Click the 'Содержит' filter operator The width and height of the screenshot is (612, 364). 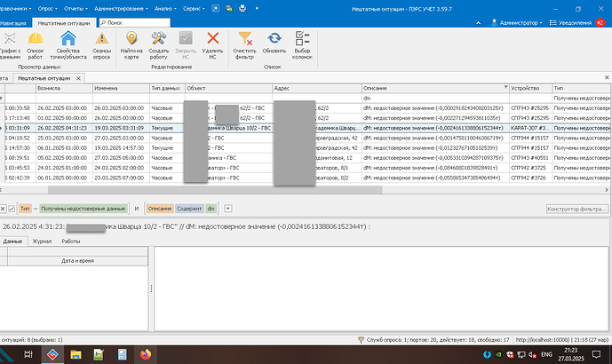click(x=189, y=209)
